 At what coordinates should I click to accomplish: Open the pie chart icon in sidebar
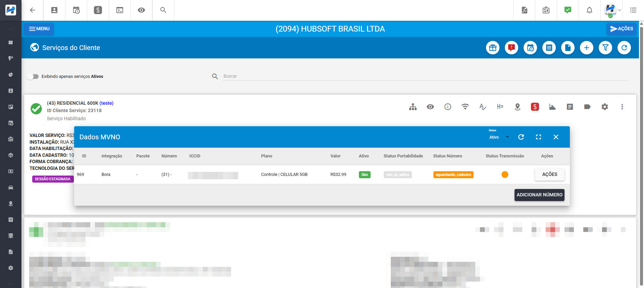pyautogui.click(x=11, y=75)
